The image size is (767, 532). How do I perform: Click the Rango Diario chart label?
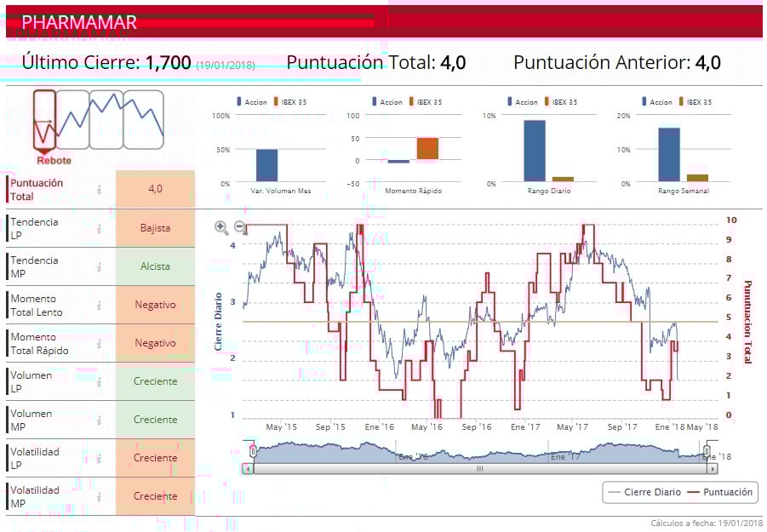click(549, 191)
